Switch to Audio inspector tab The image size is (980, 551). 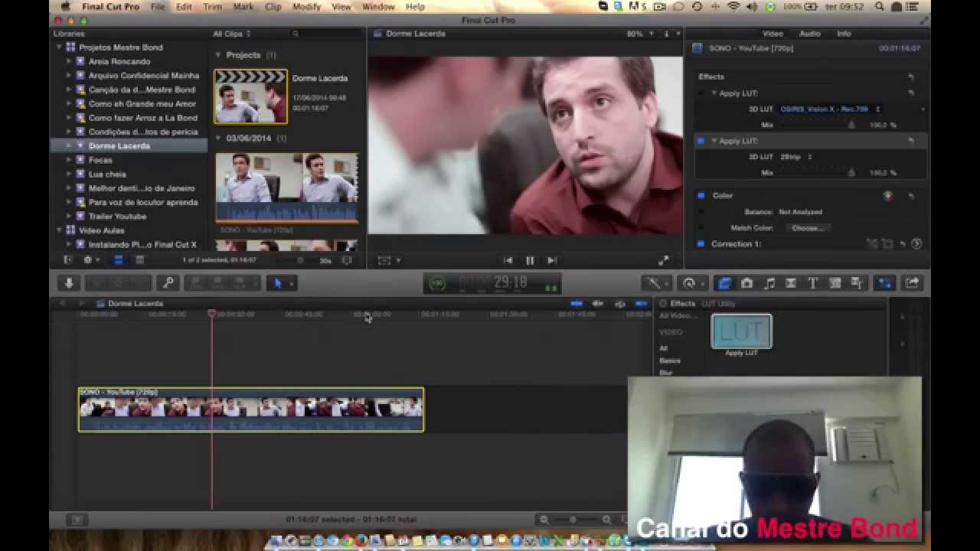coord(810,34)
